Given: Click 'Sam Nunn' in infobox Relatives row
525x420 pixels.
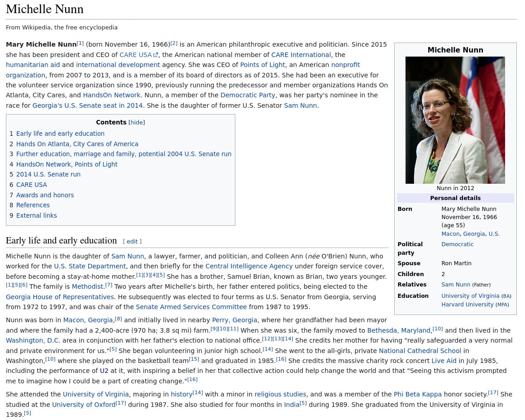Looking at the screenshot, I should coord(456,285).
